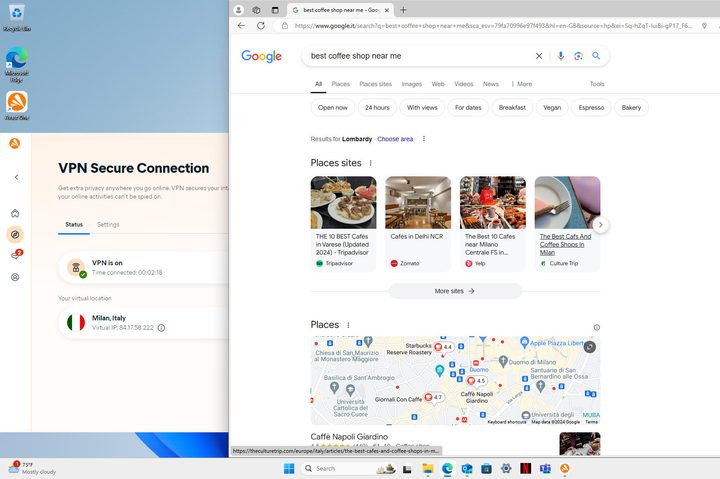Click the Choose area link

tap(395, 139)
